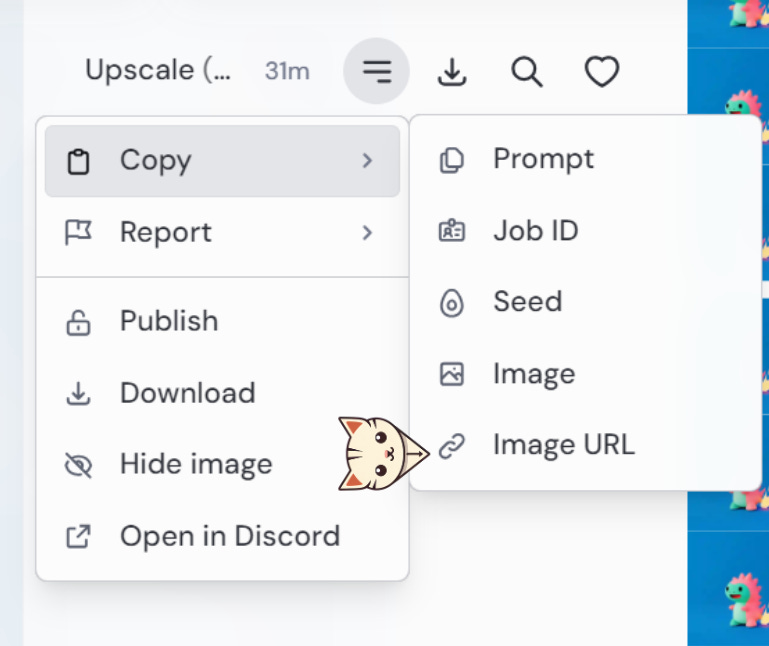Image resolution: width=769 pixels, height=646 pixels.
Task: Click the chain link icon beside Image URL
Action: (452, 446)
